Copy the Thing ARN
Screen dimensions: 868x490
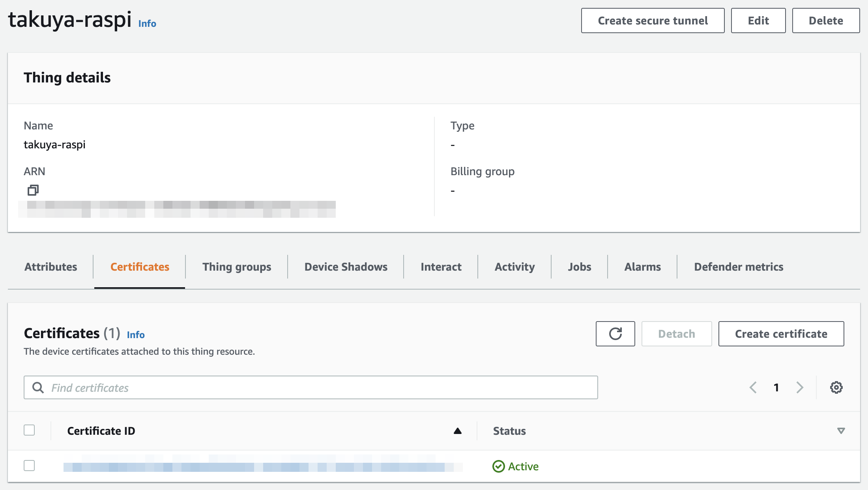(x=33, y=190)
